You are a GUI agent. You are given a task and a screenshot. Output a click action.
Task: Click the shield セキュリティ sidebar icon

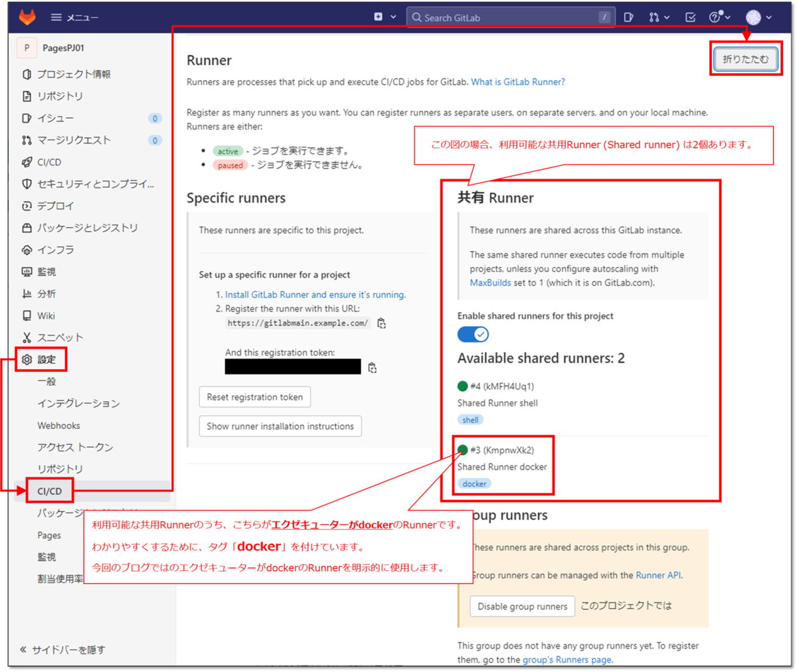[x=27, y=184]
